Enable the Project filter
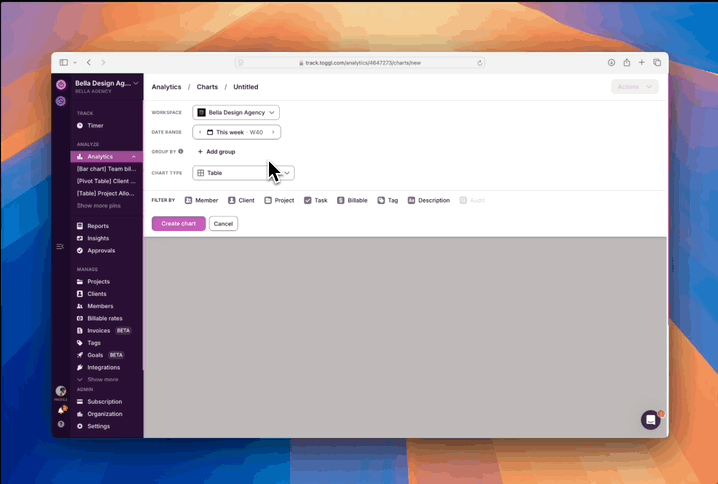Viewport: 718px width, 484px height. (268, 200)
